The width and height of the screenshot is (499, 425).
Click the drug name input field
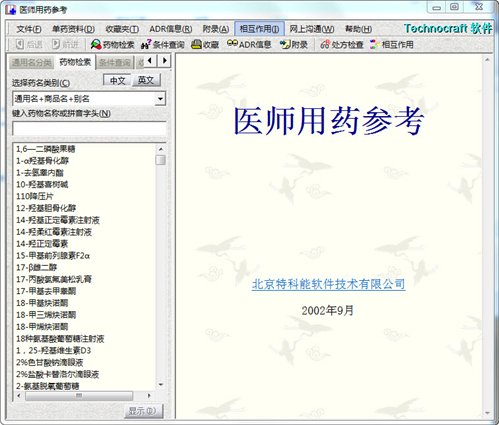(x=89, y=128)
